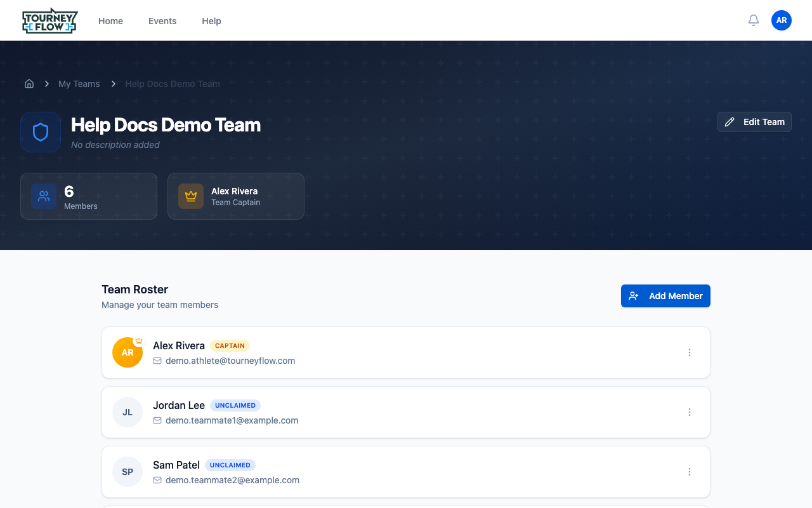812x508 pixels.
Task: Click demo.teammate2@example.com email
Action: point(232,480)
